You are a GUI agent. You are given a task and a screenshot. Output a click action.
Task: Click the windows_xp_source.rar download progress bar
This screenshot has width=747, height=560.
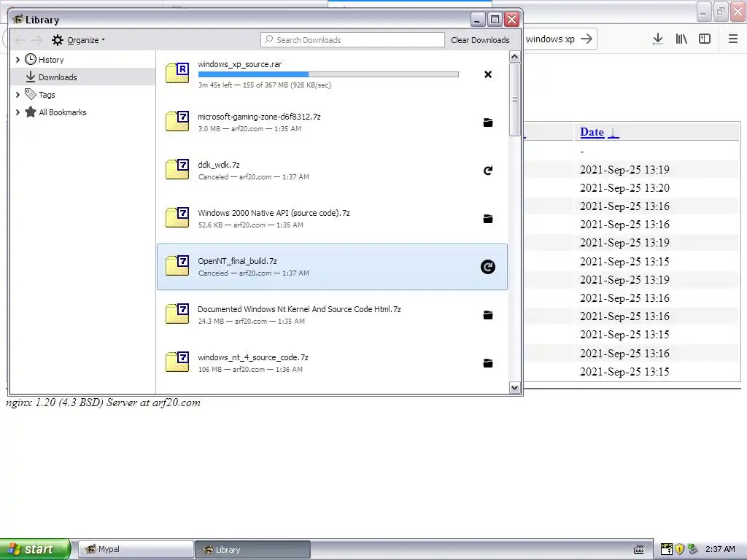click(328, 74)
